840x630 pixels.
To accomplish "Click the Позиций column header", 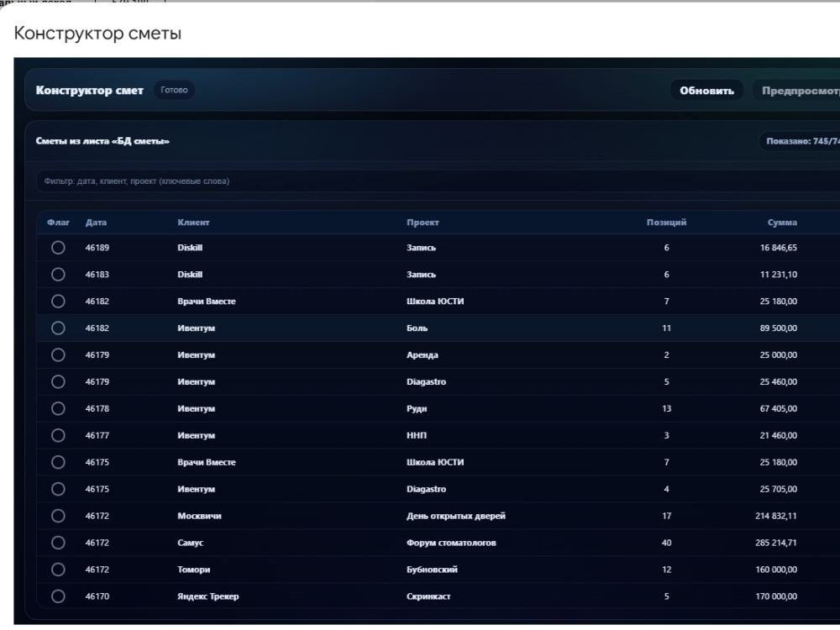I will [666, 223].
